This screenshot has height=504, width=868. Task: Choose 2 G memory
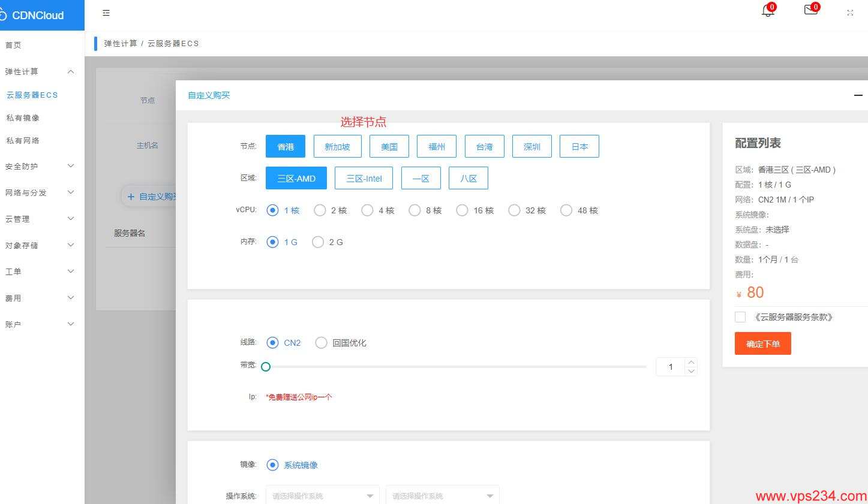click(328, 242)
